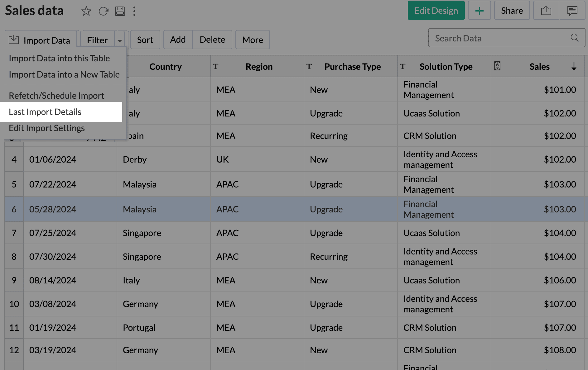Click the magnifier icon in Search Data
The height and width of the screenshot is (370, 588).
pos(574,38)
